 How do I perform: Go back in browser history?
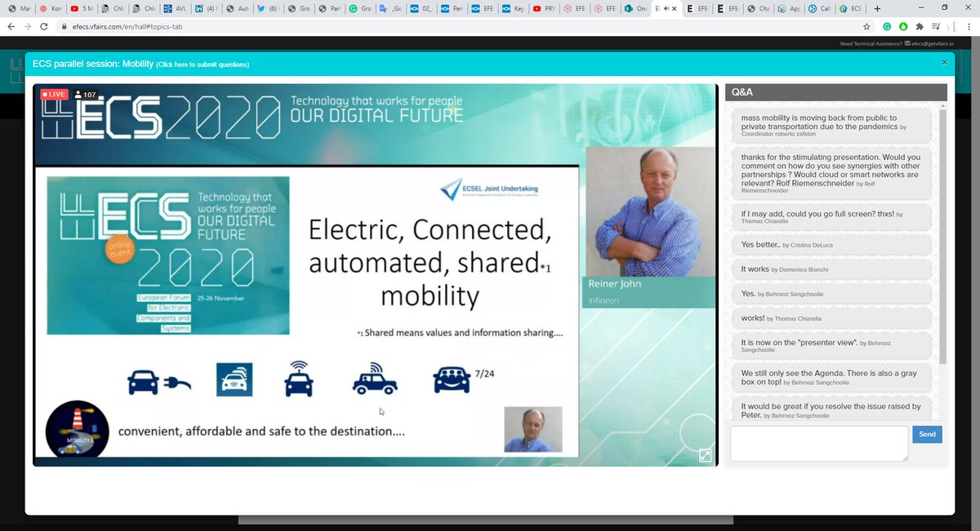tap(10, 26)
